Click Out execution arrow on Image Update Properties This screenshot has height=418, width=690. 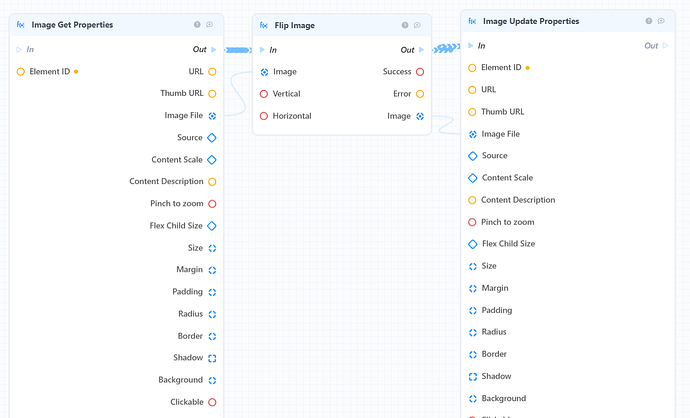click(x=665, y=45)
